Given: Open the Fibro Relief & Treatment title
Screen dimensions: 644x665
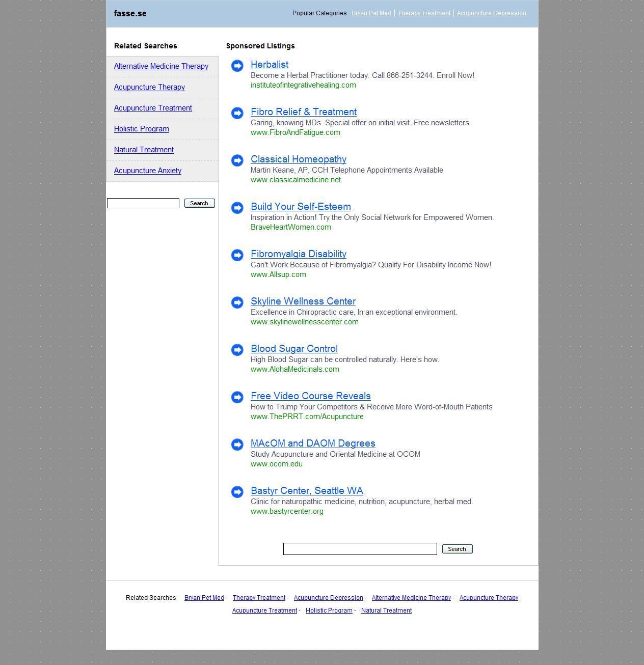Looking at the screenshot, I should pos(304,112).
